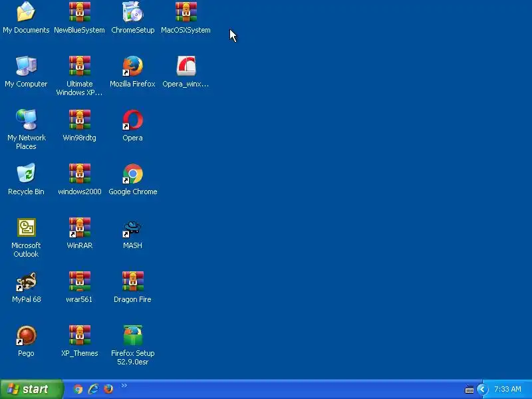This screenshot has width=532, height=399.
Task: Click the keyboard icon in system tray
Action: click(469, 390)
